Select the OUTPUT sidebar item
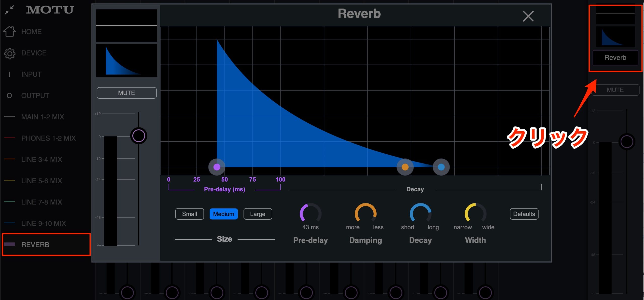 (x=35, y=96)
